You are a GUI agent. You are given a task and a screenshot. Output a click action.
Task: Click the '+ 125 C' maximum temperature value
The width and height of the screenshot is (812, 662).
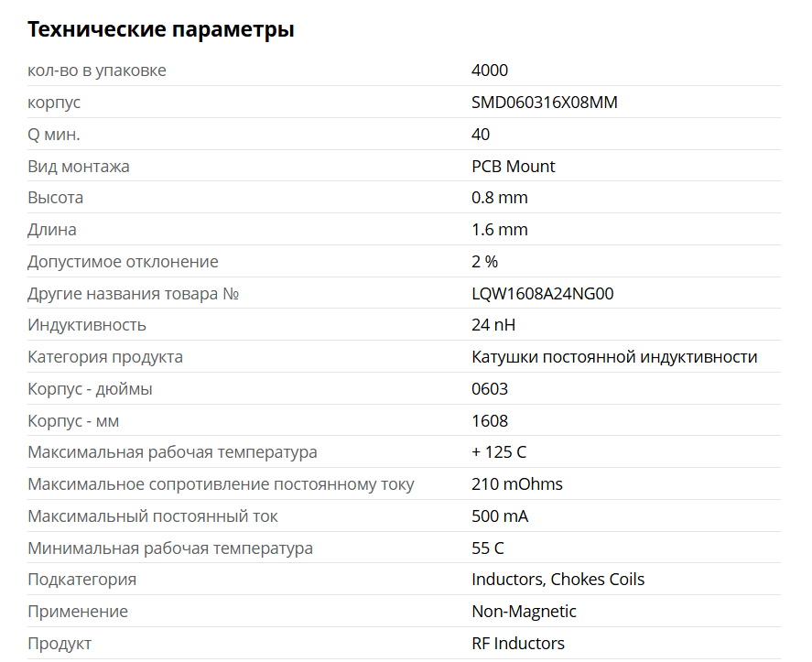pos(499,452)
